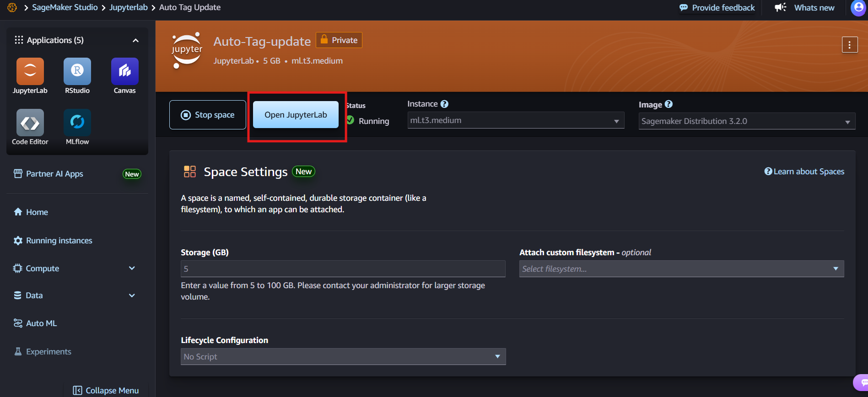Click the Instance help question mark icon
This screenshot has width=868, height=397.
pyautogui.click(x=444, y=104)
